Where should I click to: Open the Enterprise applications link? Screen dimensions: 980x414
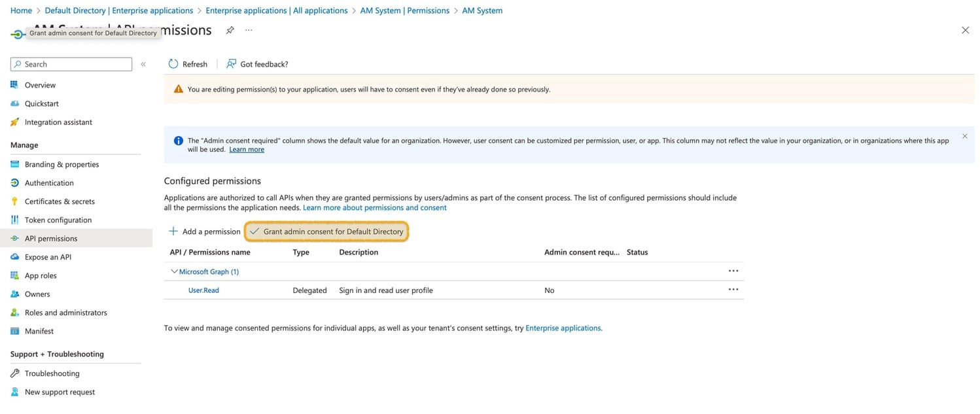[x=563, y=328]
